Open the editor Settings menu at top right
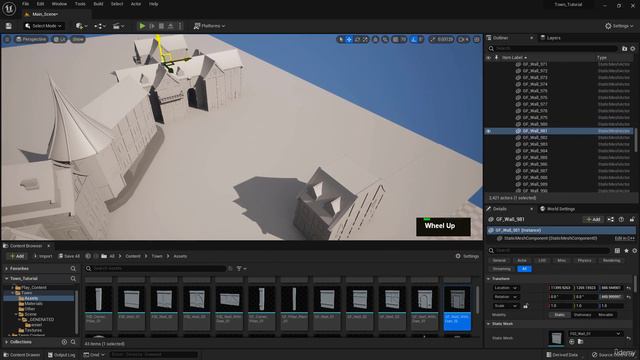The height and width of the screenshot is (360, 640). (619, 26)
